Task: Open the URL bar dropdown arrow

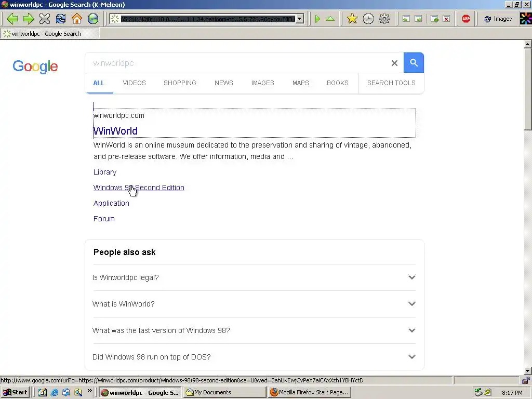Action: [300, 19]
